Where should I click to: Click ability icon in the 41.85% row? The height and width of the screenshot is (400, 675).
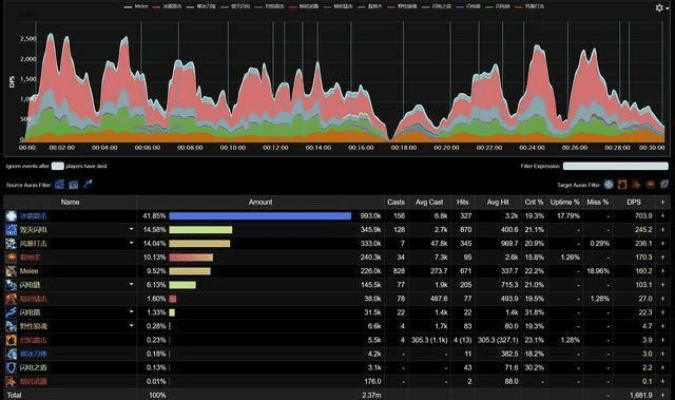tap(10, 215)
